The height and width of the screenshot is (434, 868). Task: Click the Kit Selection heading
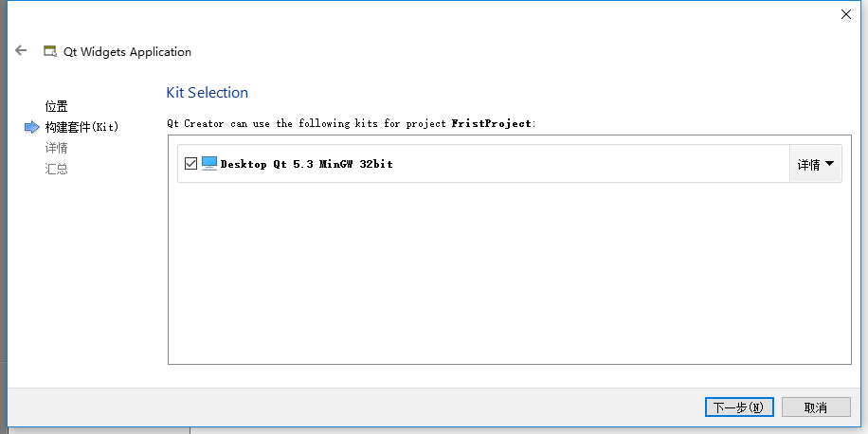click(x=207, y=93)
